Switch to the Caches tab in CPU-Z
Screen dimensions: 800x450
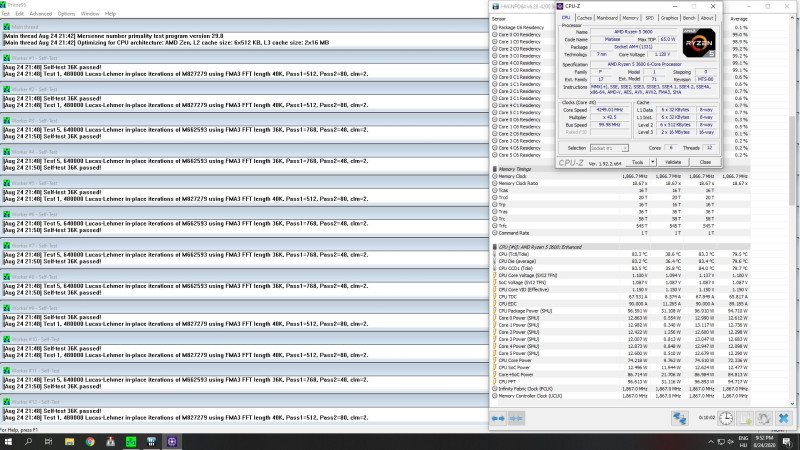584,18
